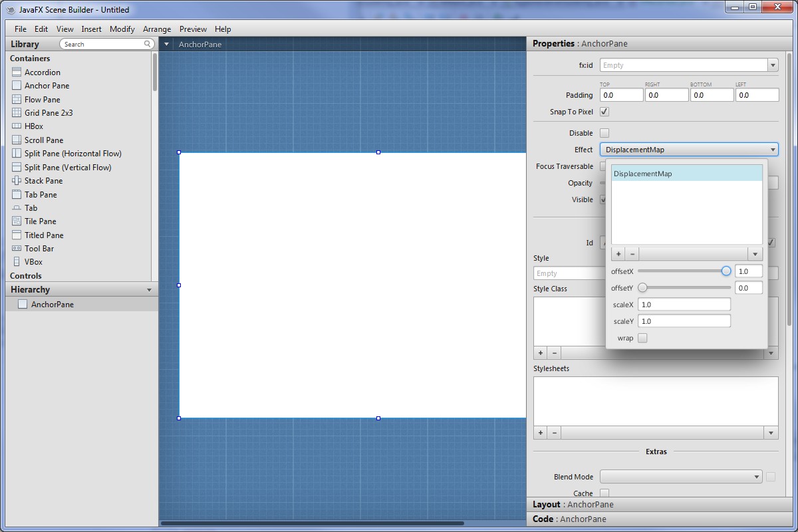
Task: Enable the Disable checkbox
Action: pos(604,133)
